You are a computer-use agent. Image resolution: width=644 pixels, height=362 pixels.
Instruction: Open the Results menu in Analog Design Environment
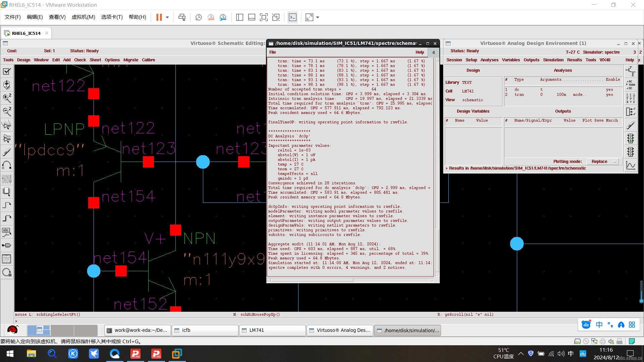point(574,60)
